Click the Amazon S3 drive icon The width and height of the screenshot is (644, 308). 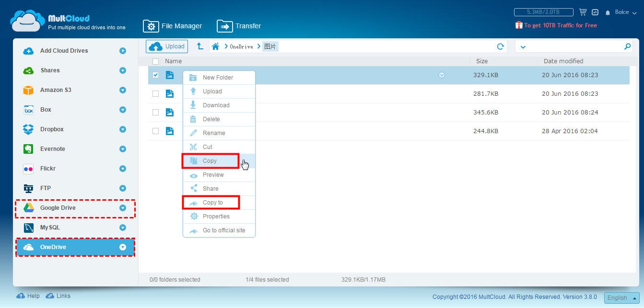pos(29,90)
